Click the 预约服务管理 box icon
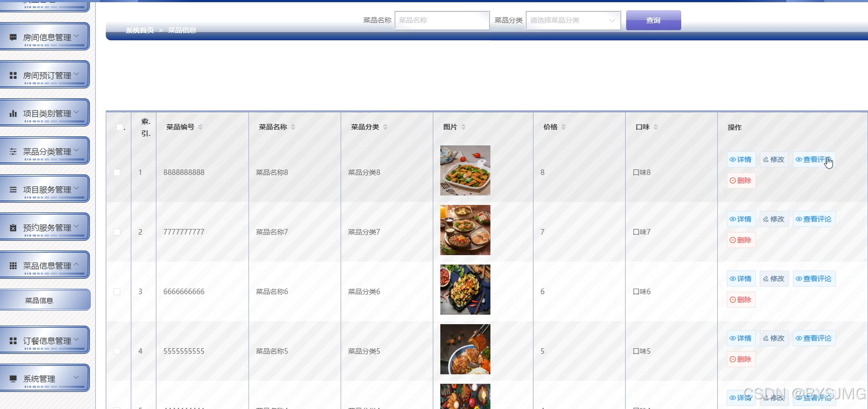 click(x=13, y=228)
